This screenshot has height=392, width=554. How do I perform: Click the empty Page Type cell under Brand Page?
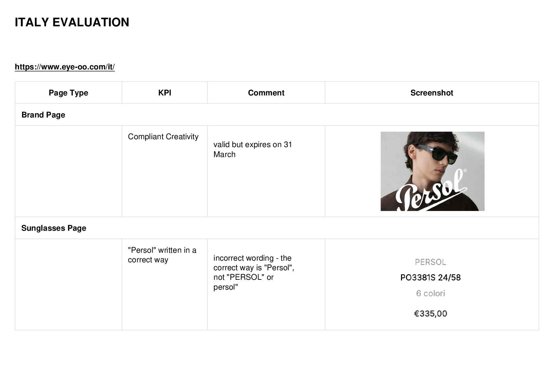(68, 171)
